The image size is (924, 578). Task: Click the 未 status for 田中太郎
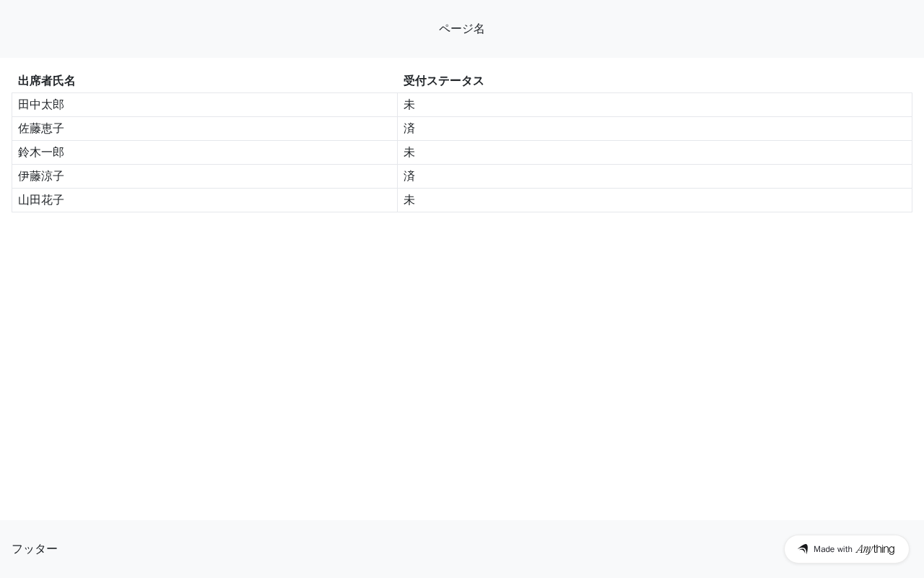tap(409, 105)
